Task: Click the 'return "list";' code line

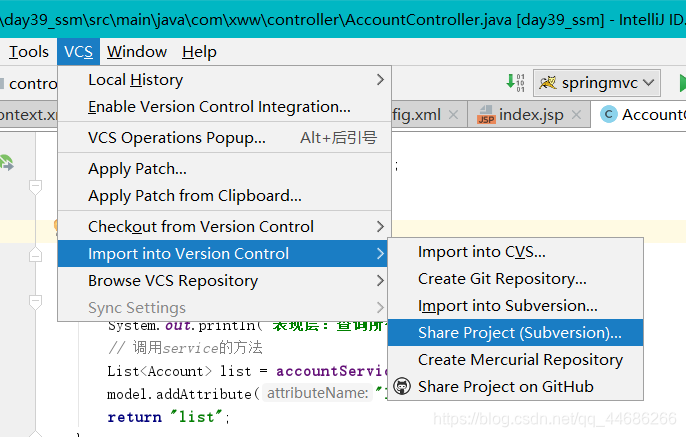Action: (x=169, y=417)
